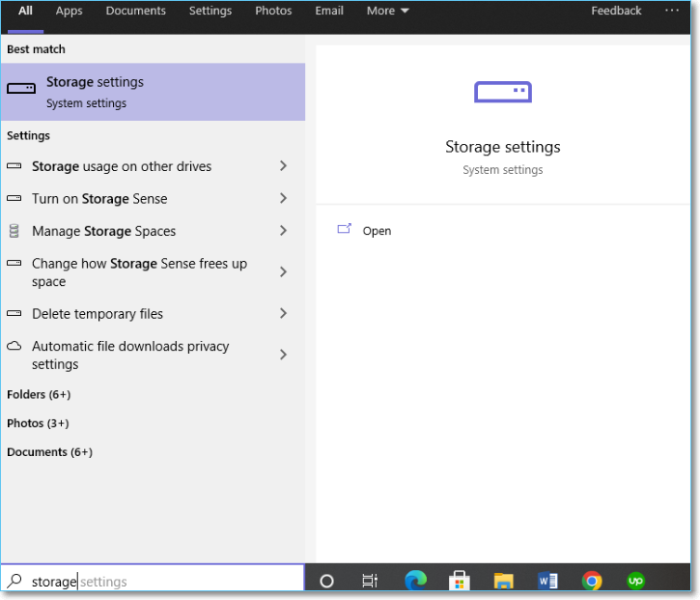700x600 pixels.
Task: Switch to the Apps search tab
Action: (x=69, y=11)
